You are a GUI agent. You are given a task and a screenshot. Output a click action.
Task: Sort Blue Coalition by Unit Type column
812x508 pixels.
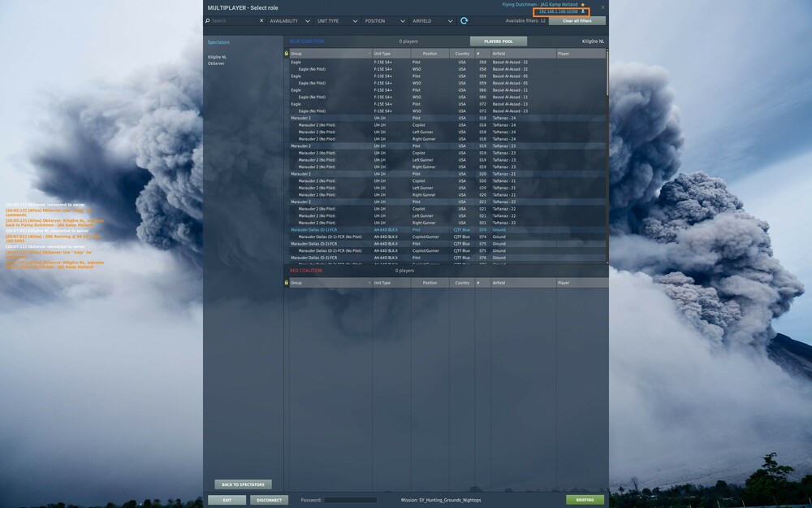point(391,54)
